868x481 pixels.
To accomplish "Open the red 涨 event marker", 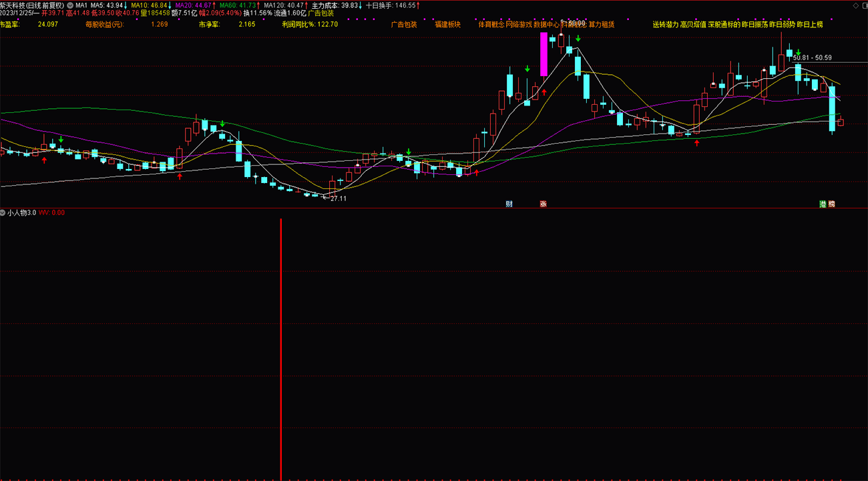I will point(543,204).
